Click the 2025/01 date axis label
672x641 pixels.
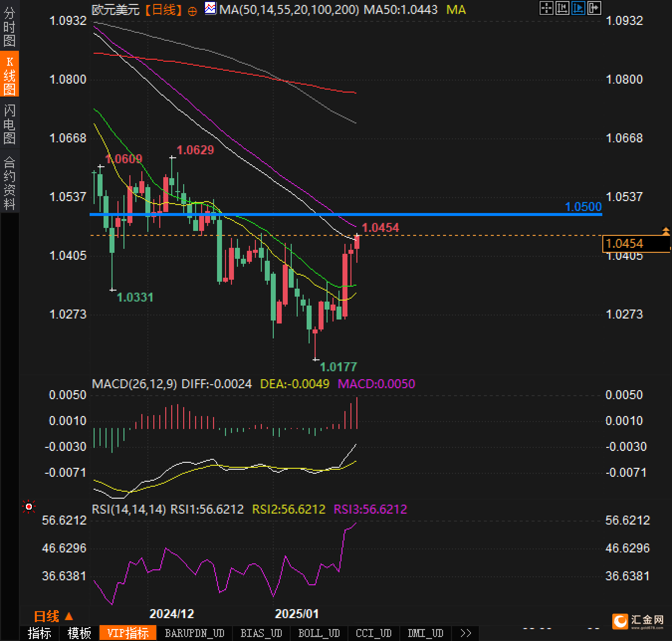pos(297,614)
